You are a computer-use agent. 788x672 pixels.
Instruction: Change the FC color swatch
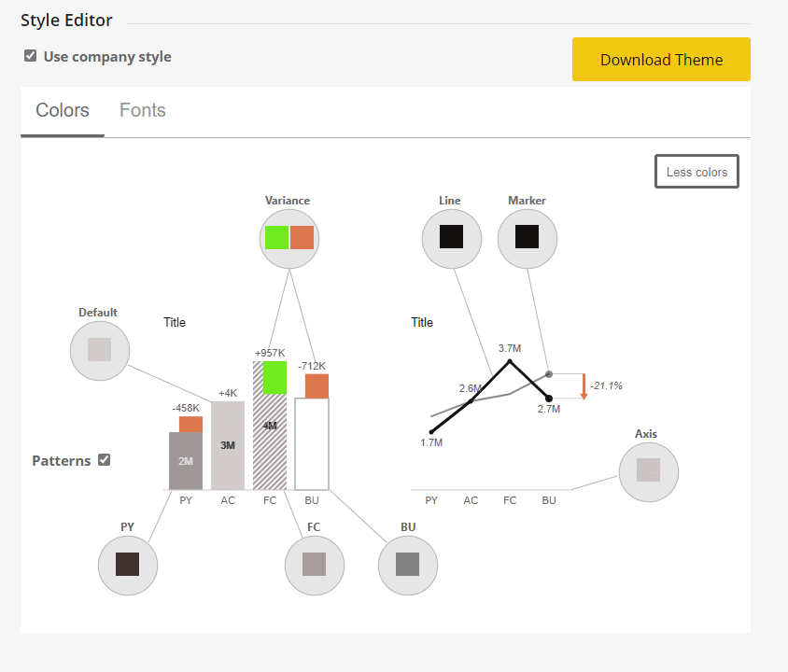point(314,564)
